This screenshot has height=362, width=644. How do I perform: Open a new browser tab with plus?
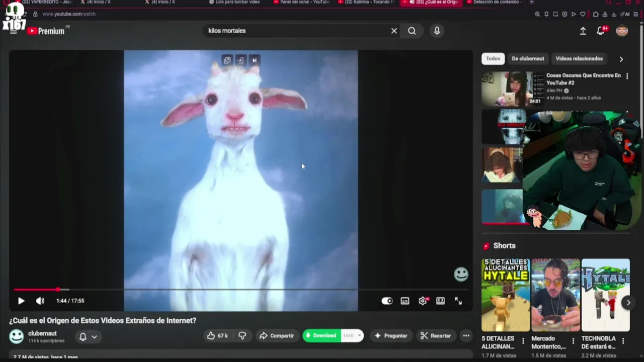coord(531,2)
